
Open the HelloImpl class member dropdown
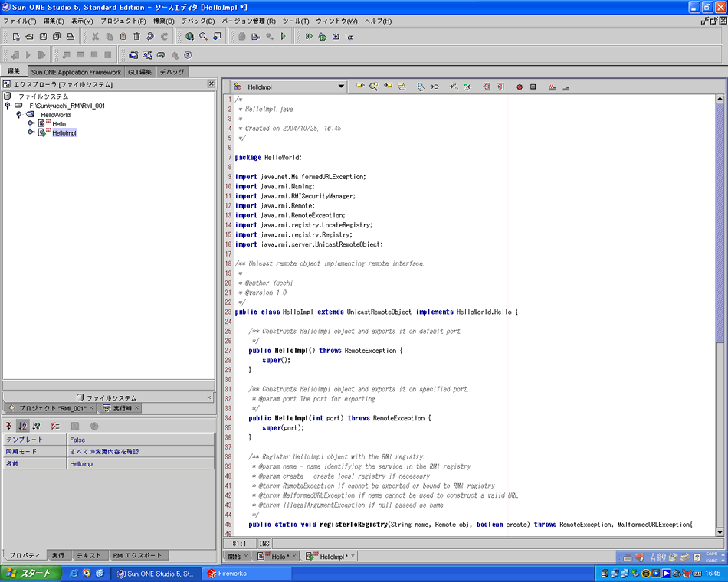coord(341,87)
